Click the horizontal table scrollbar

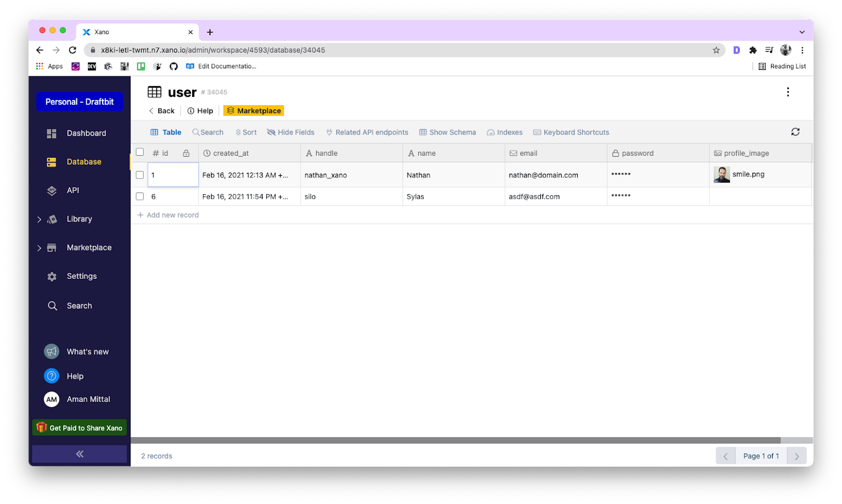click(x=455, y=440)
